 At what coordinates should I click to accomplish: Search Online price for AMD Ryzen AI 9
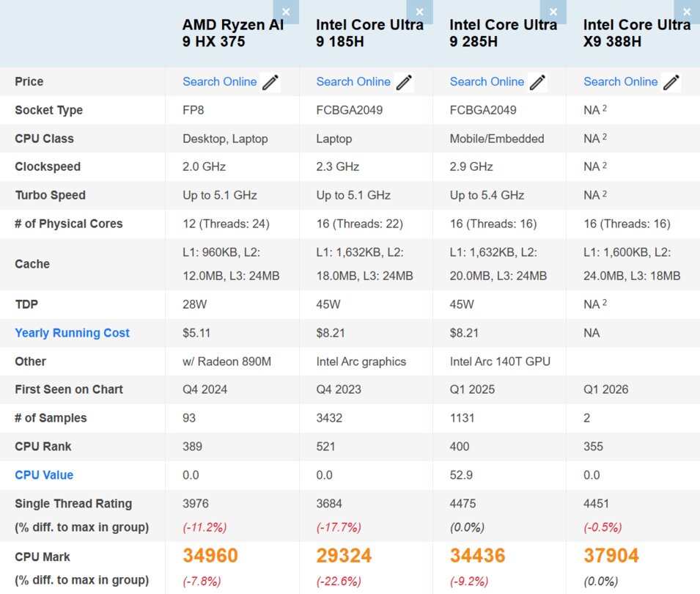[219, 82]
